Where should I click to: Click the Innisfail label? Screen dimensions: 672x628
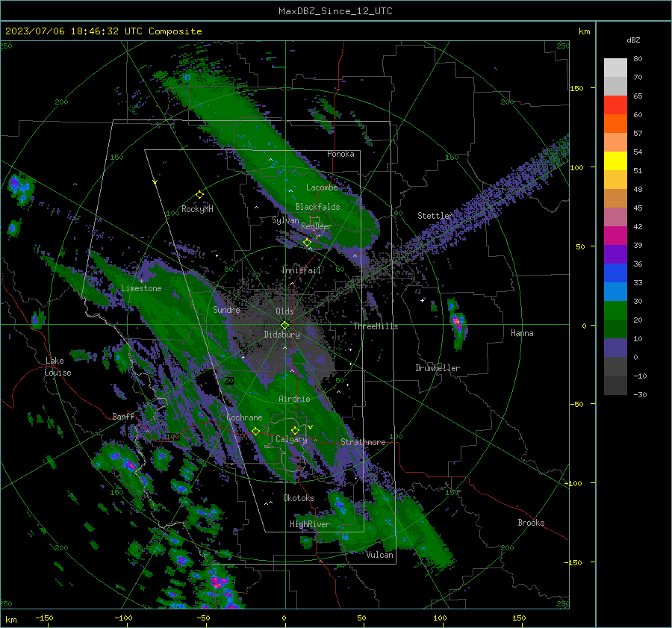pos(302,270)
